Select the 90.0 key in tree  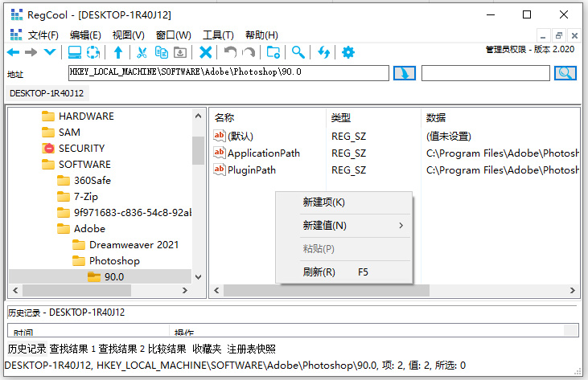[114, 276]
